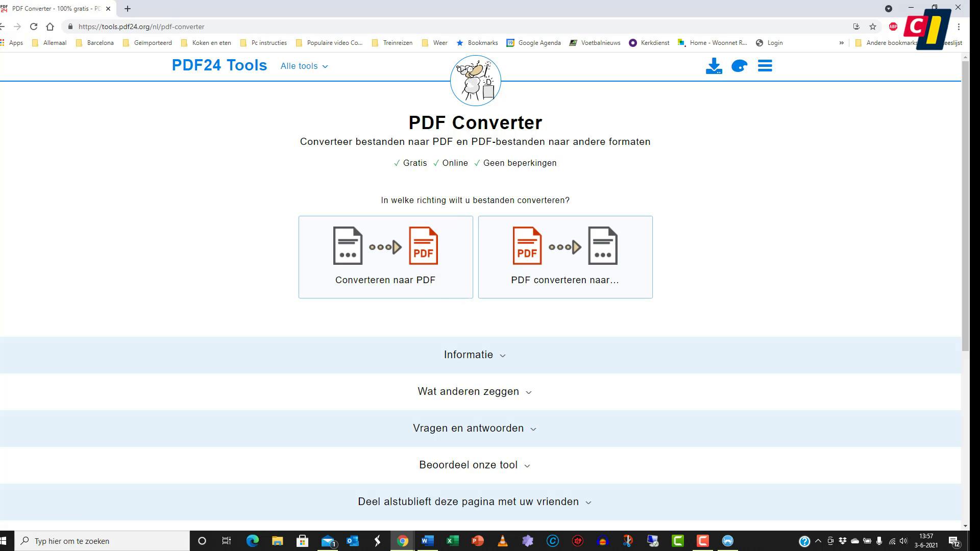This screenshot has height=551, width=980.
Task: Click the ABP adblocker extension icon
Action: pyautogui.click(x=893, y=27)
